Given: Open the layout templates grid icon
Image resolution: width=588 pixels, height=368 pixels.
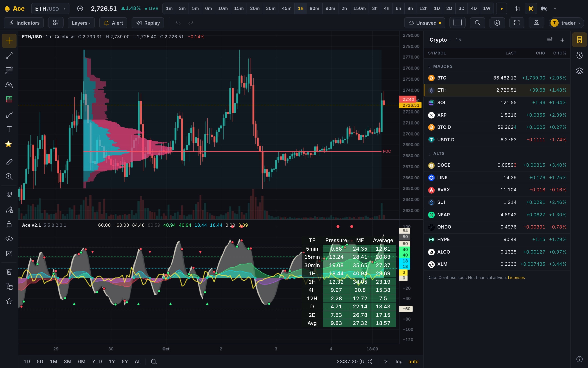Looking at the screenshot, I should click(56, 23).
